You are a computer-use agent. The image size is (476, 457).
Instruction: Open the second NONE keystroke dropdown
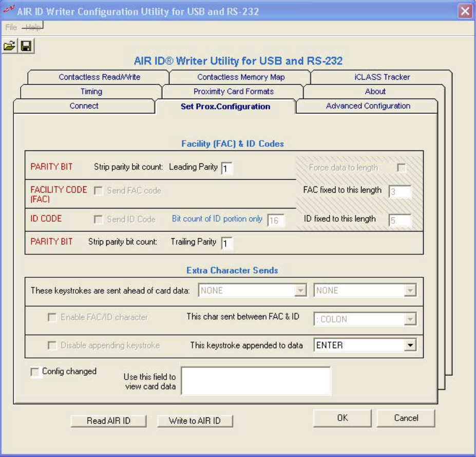tap(365, 290)
